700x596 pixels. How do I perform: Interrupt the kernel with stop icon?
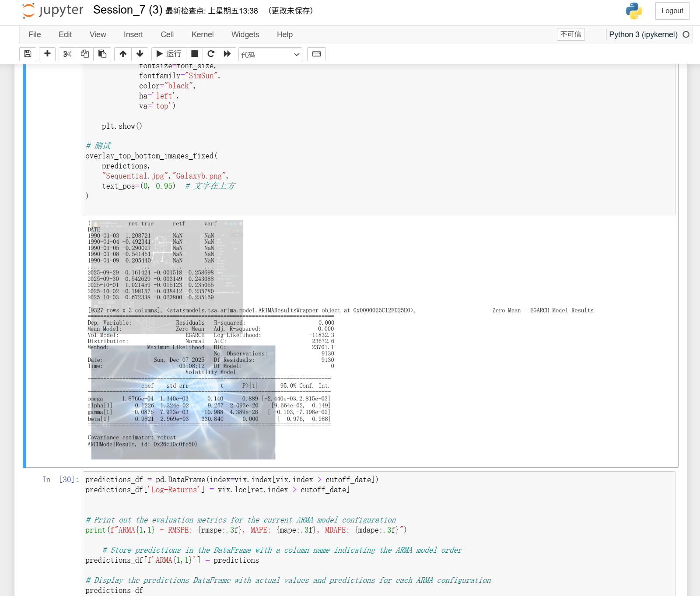coord(195,54)
